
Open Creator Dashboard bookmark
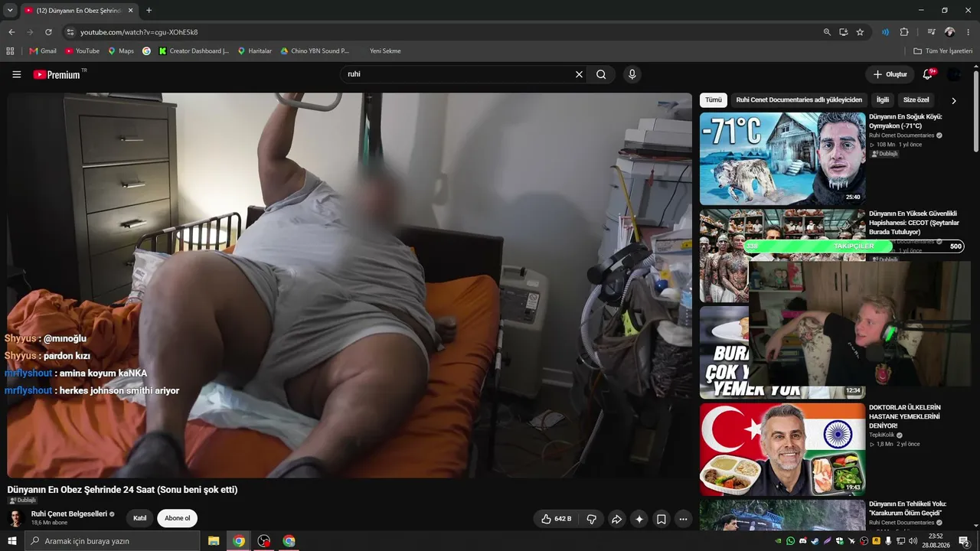coord(194,51)
